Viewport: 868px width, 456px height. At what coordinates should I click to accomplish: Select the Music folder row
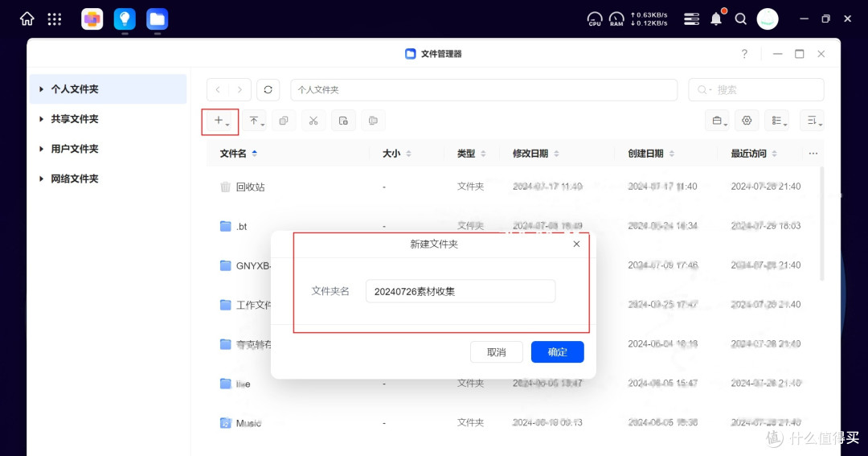point(513,423)
